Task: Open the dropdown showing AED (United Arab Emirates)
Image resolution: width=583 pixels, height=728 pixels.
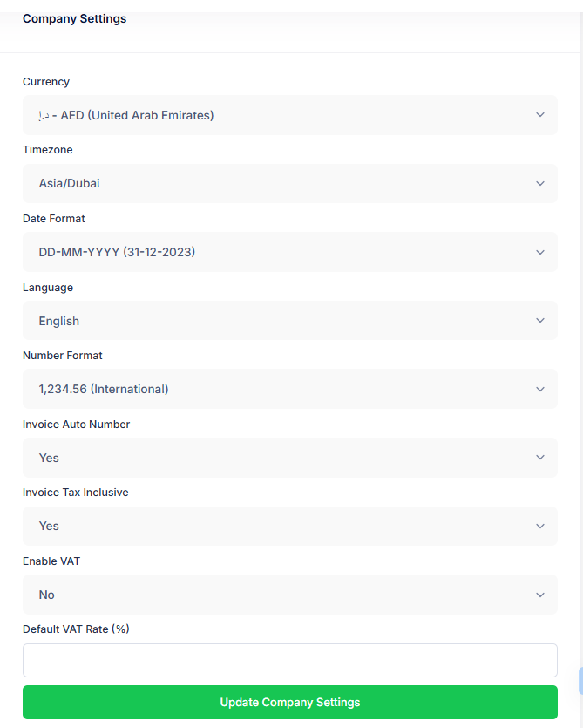Action: click(261, 115)
